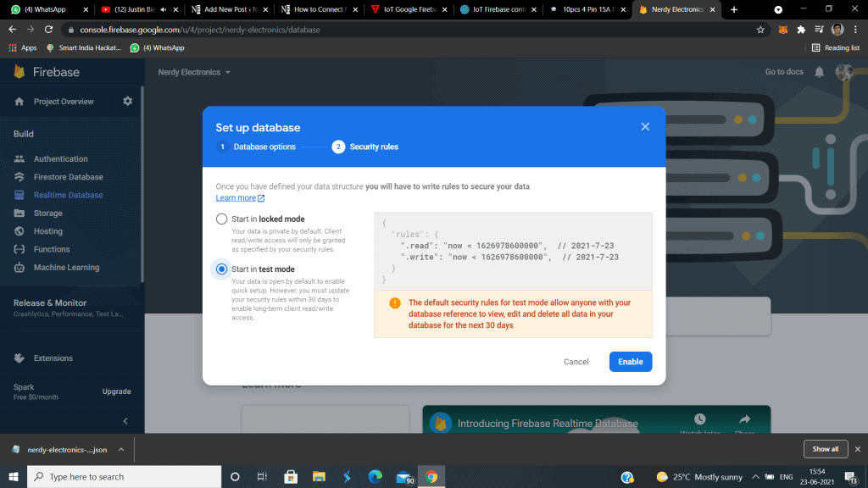Cancel the Set up database dialog
Viewport: 868px width, 488px height.
point(576,362)
